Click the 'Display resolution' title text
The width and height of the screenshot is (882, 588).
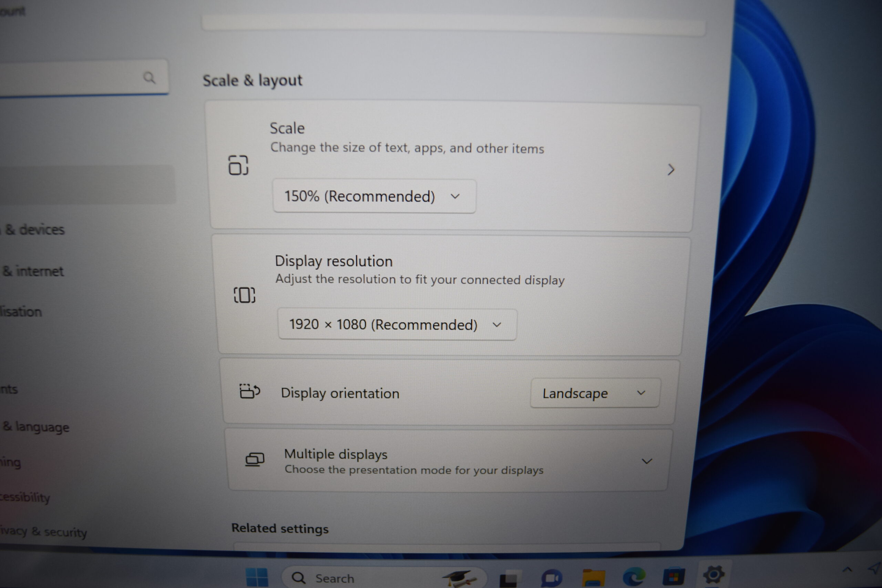click(x=334, y=261)
